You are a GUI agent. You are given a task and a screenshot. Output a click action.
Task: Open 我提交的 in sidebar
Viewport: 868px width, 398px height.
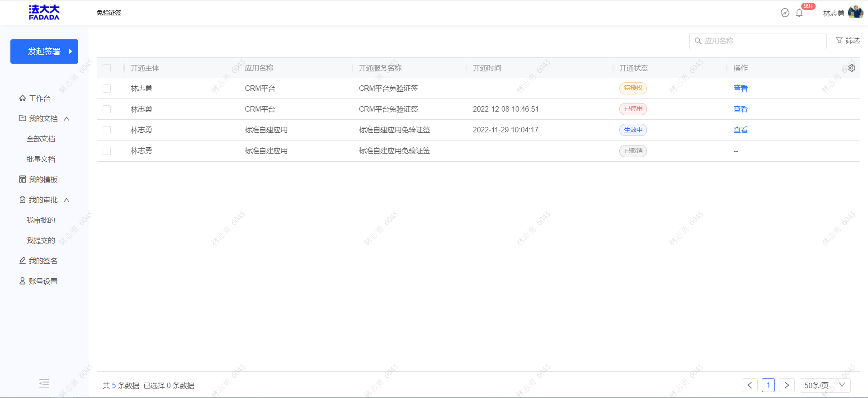(41, 240)
